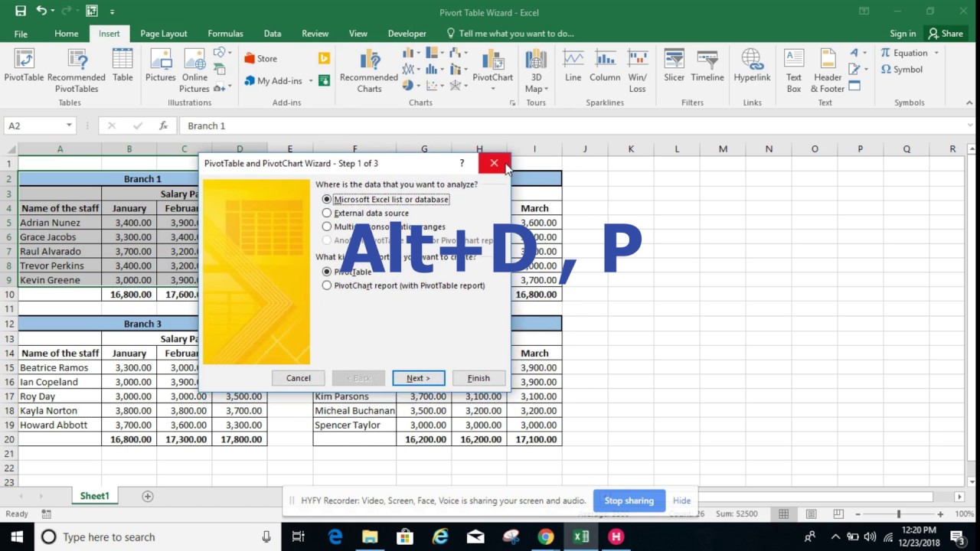Open File Explorer from the taskbar
The height and width of the screenshot is (551, 980).
coord(370,537)
